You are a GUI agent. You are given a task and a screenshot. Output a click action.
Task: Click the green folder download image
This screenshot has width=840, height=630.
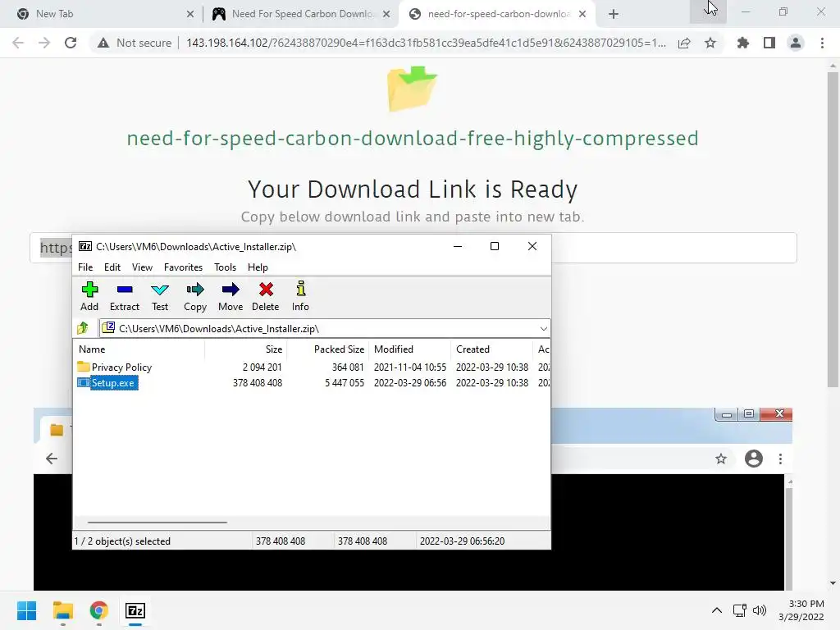[413, 89]
